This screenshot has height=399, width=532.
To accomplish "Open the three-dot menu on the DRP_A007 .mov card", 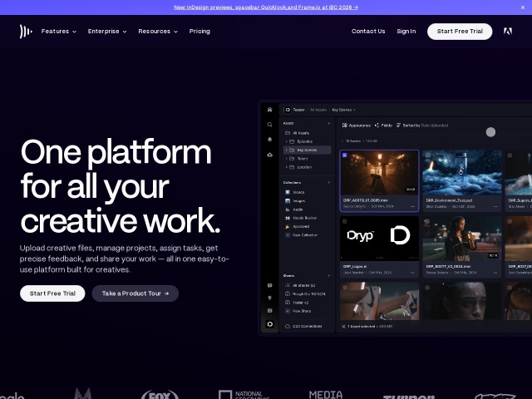I will 412,206.
